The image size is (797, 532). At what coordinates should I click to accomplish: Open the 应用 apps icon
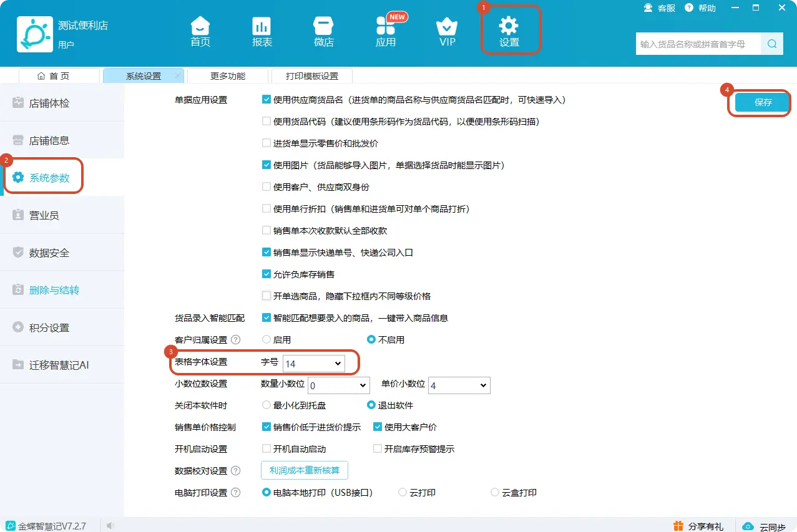pyautogui.click(x=386, y=26)
